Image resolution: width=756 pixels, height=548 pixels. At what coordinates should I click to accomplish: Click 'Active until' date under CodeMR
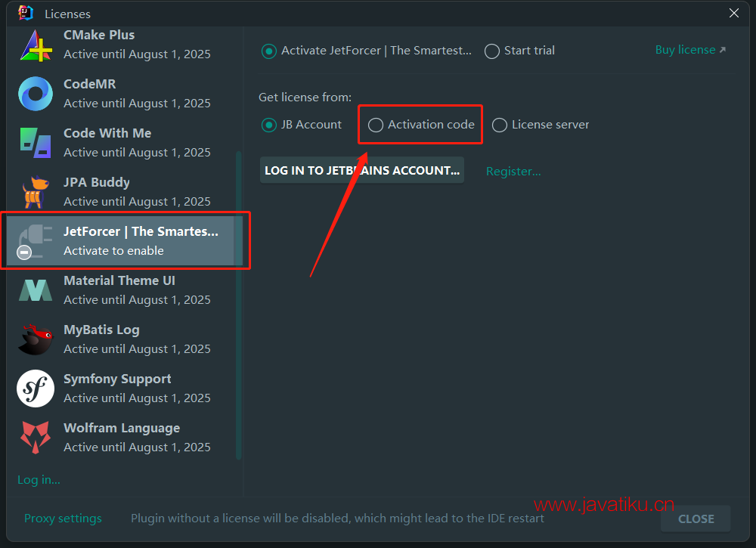[x=137, y=103]
